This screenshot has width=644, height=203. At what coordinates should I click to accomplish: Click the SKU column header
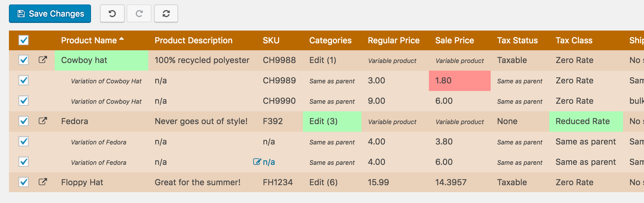pyautogui.click(x=271, y=40)
